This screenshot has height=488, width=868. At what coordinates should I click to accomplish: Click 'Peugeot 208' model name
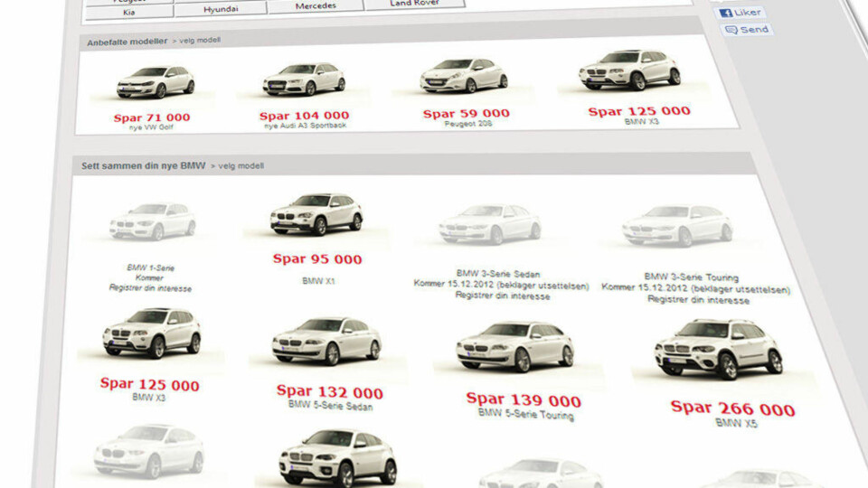467,124
